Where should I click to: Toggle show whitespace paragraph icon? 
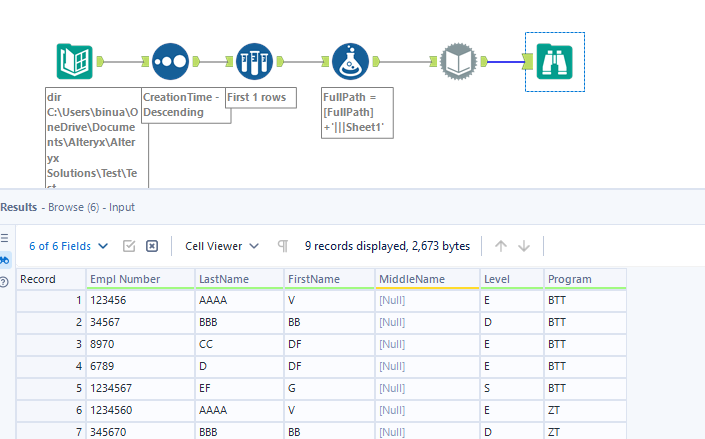pyautogui.click(x=283, y=246)
